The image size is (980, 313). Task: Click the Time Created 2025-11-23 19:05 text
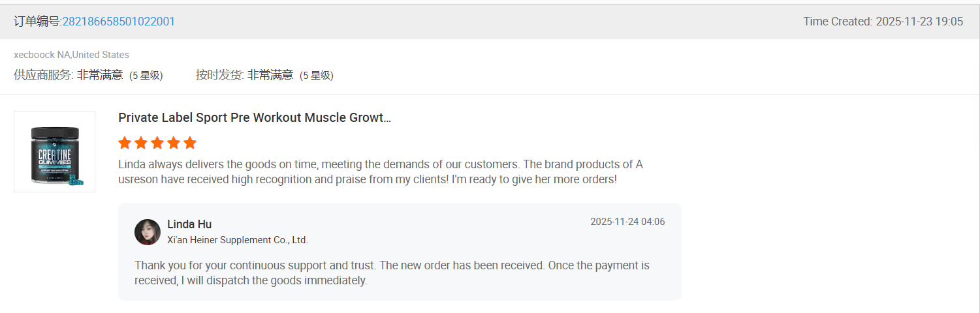pos(883,22)
